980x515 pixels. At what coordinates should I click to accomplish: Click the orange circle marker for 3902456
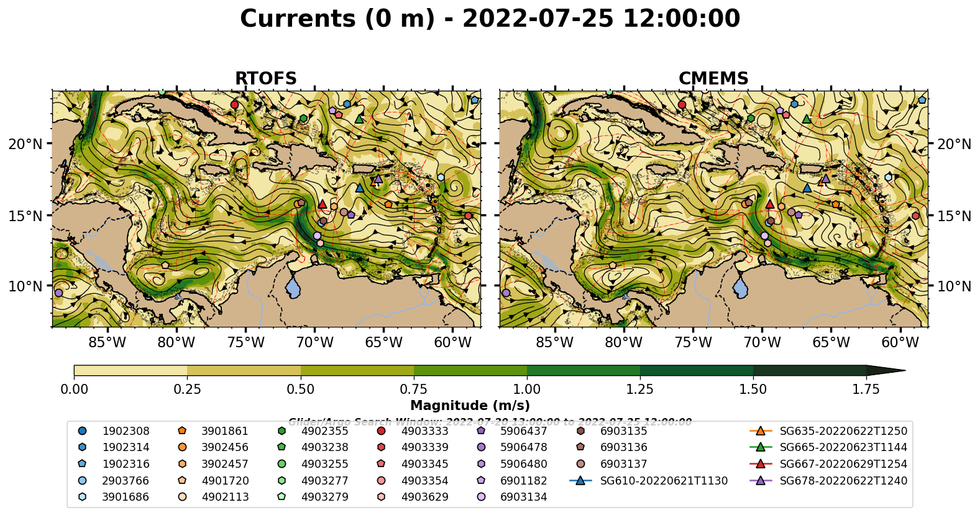[x=182, y=447]
